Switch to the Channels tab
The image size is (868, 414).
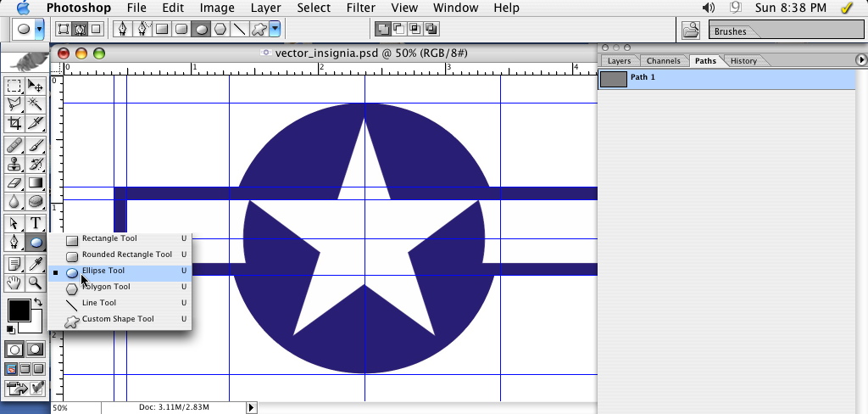663,61
